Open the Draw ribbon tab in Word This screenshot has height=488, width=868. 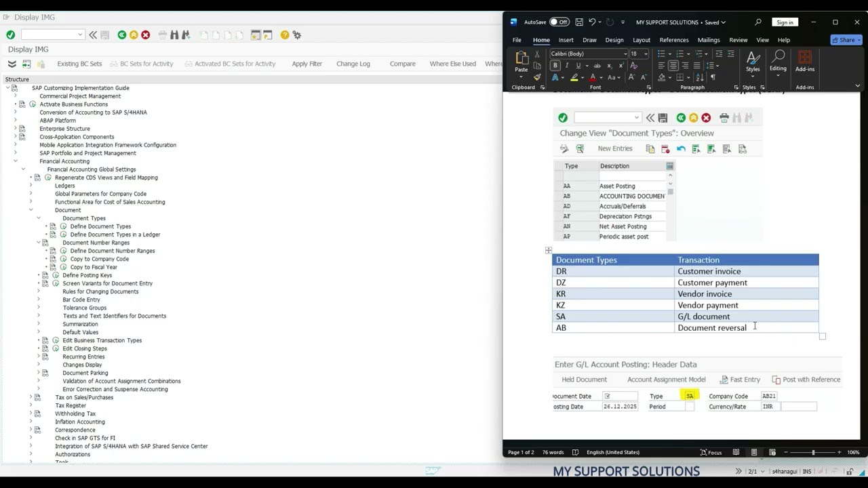(x=589, y=40)
